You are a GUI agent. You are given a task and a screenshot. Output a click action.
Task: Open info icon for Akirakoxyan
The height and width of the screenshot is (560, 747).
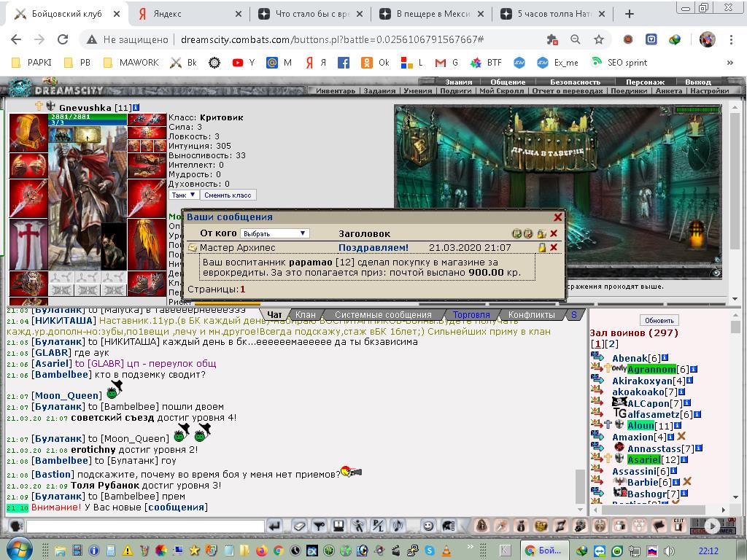(x=690, y=381)
